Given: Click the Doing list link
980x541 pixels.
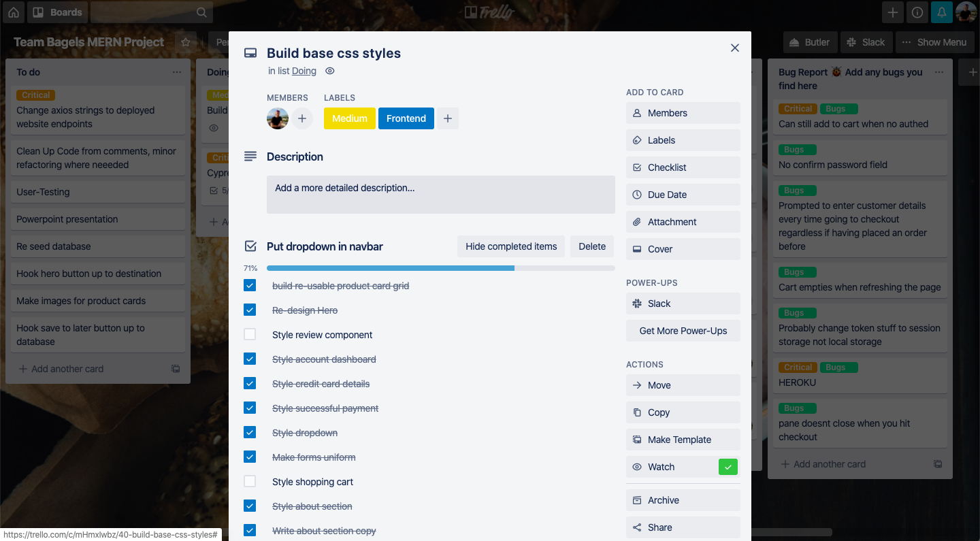Looking at the screenshot, I should point(304,71).
